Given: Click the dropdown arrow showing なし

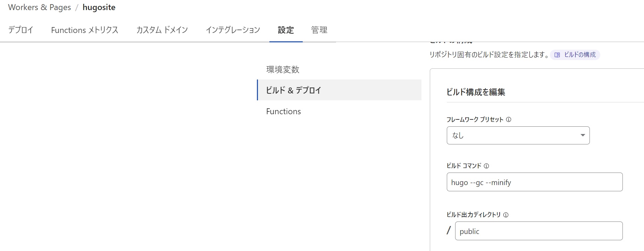Looking at the screenshot, I should tap(583, 135).
